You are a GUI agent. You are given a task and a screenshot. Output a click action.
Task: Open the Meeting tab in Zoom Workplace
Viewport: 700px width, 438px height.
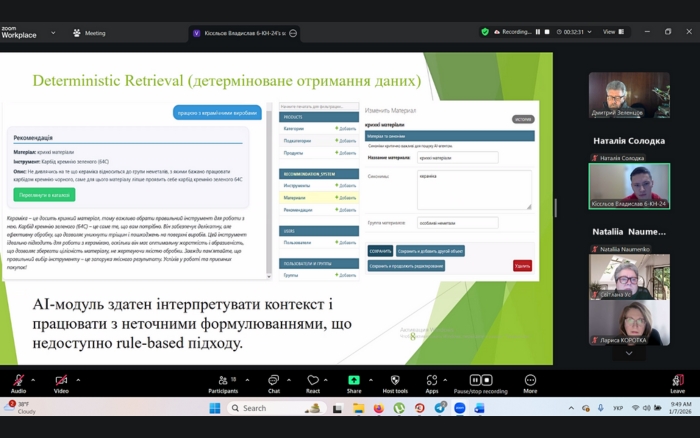[x=89, y=33]
